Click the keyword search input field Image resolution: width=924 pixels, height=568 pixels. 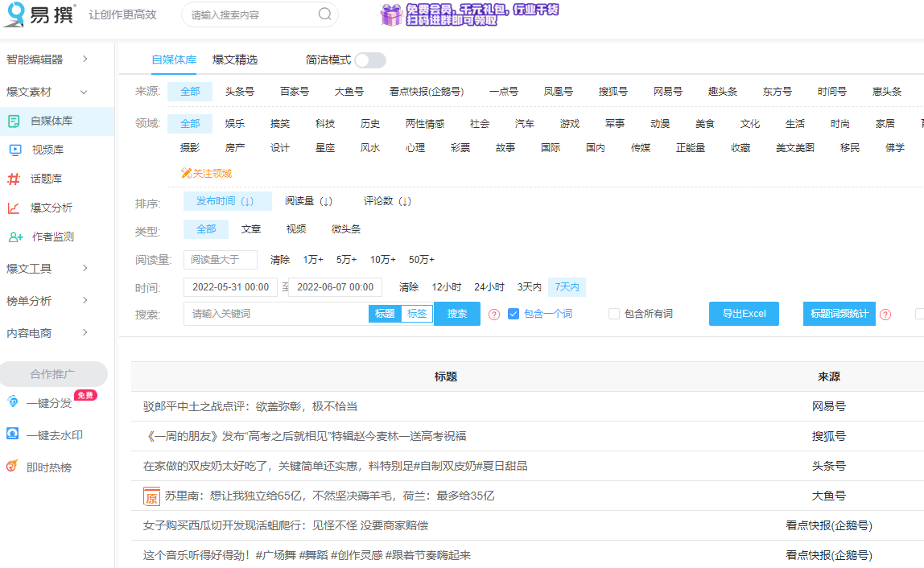tap(276, 314)
